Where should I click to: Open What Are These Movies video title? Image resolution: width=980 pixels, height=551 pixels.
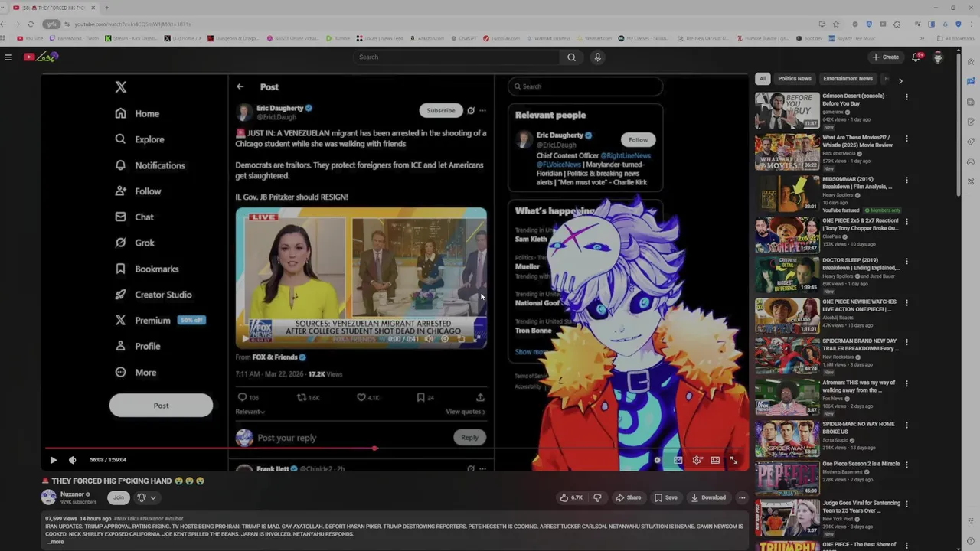(857, 141)
